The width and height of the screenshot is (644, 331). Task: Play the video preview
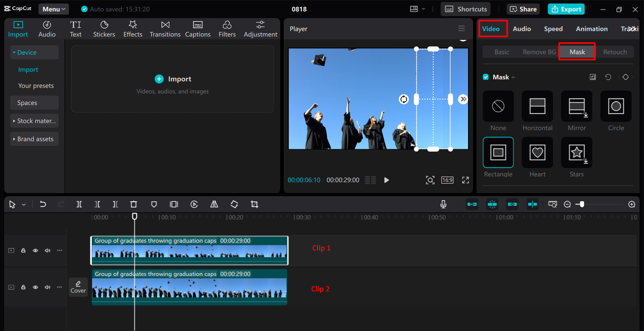tap(386, 180)
